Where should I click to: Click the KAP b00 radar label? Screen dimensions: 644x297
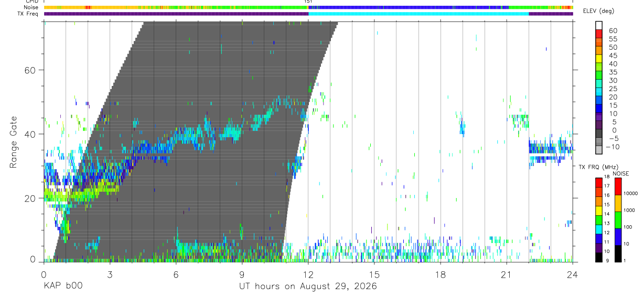click(62, 286)
